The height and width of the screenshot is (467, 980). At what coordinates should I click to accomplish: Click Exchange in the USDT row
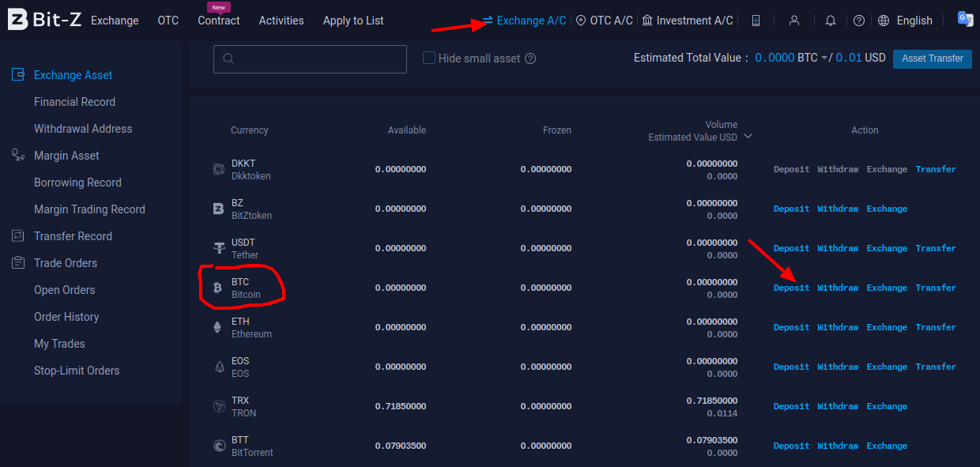click(x=887, y=248)
